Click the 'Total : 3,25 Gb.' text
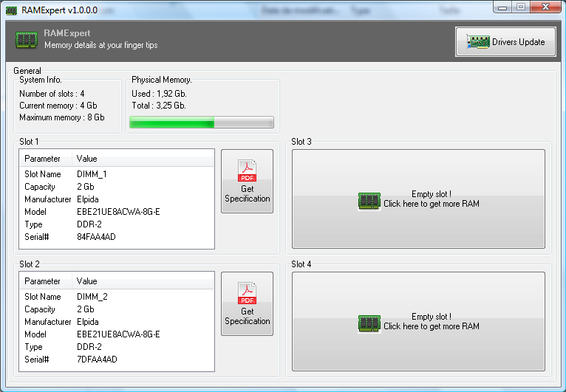Image resolution: width=566 pixels, height=392 pixels. 158,106
